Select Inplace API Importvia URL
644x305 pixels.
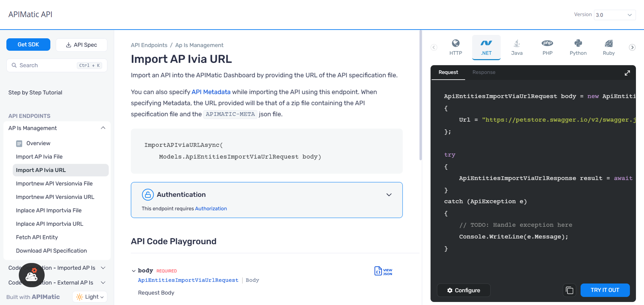pos(49,224)
